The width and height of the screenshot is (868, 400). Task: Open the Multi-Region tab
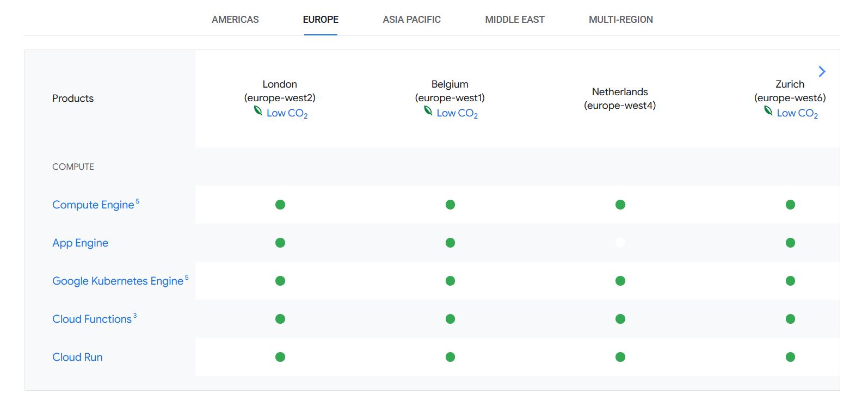620,20
